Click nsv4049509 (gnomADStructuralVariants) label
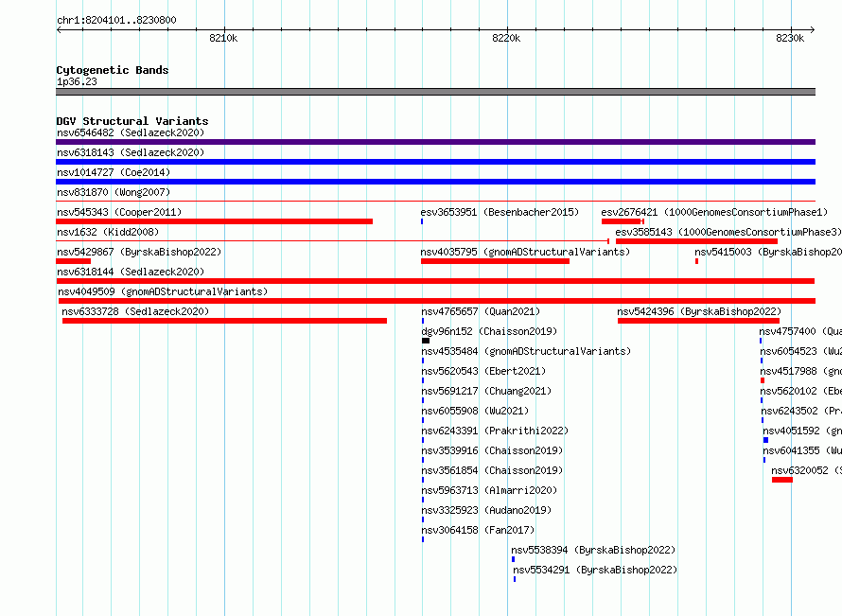The height and width of the screenshot is (616, 842). (163, 291)
